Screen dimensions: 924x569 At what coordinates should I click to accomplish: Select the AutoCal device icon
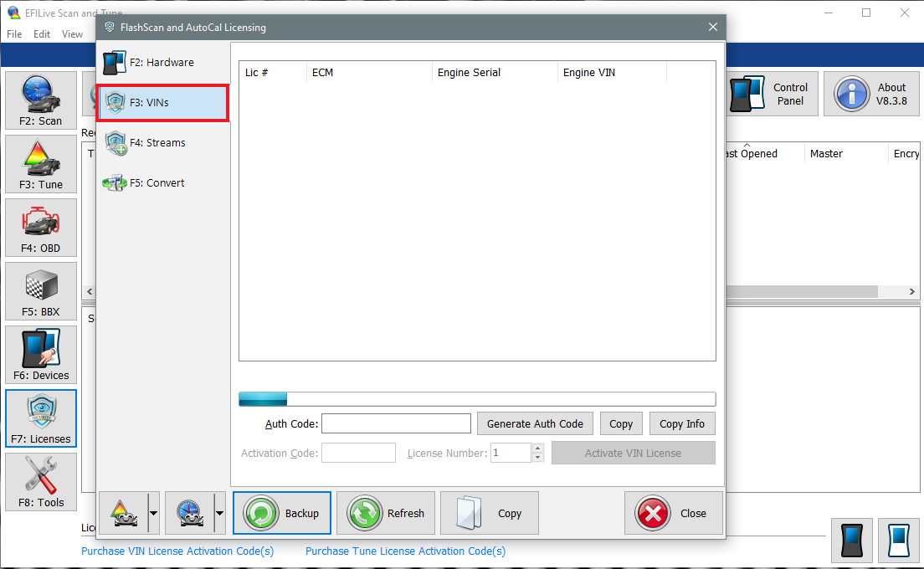click(898, 540)
